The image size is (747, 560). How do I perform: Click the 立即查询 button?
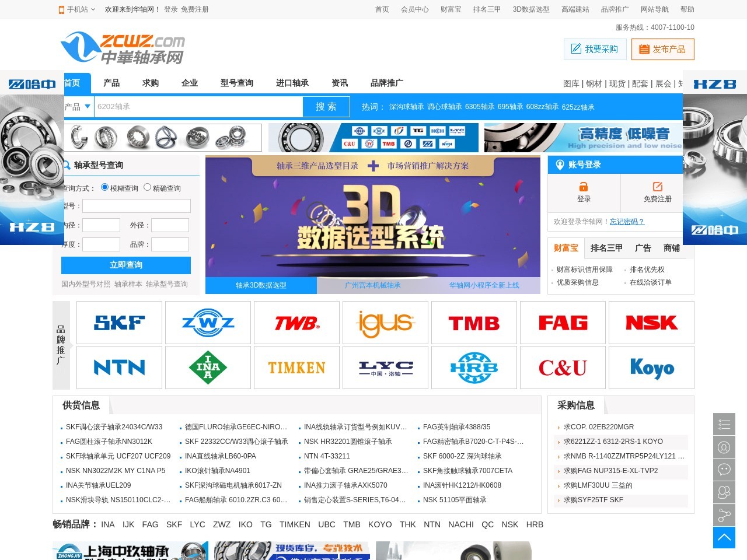click(x=126, y=265)
